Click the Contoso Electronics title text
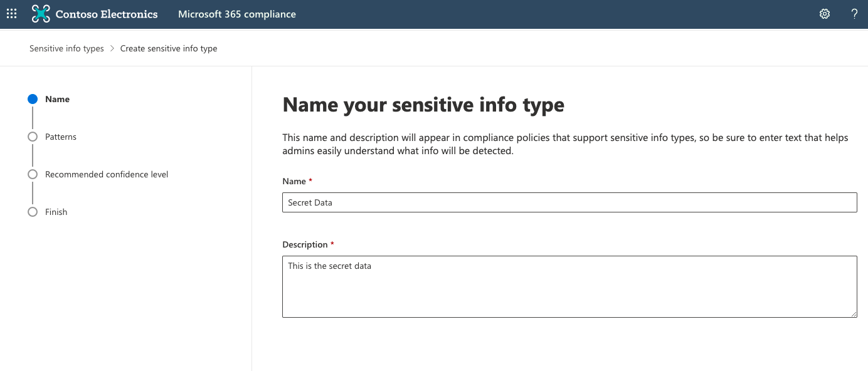 pos(107,14)
